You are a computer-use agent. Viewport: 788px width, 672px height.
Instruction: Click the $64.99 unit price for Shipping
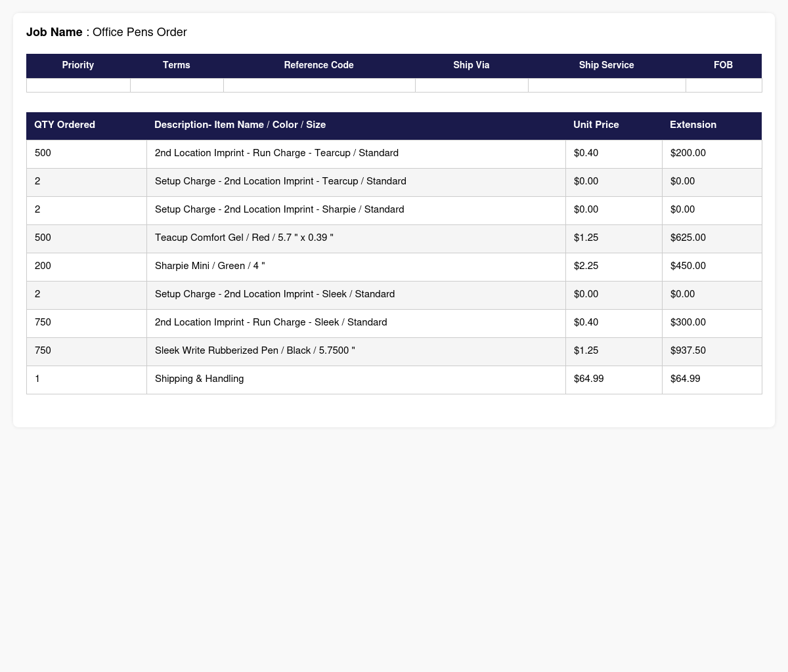coord(588,379)
